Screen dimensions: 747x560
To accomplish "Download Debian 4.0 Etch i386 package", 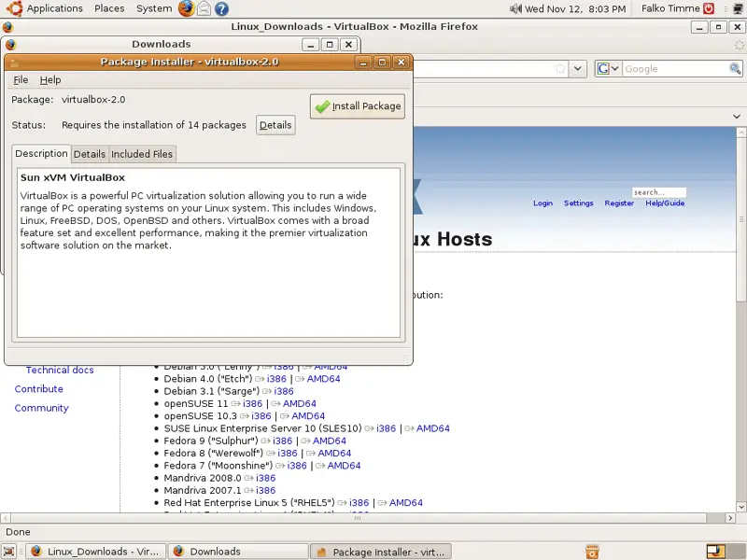I will 276,379.
